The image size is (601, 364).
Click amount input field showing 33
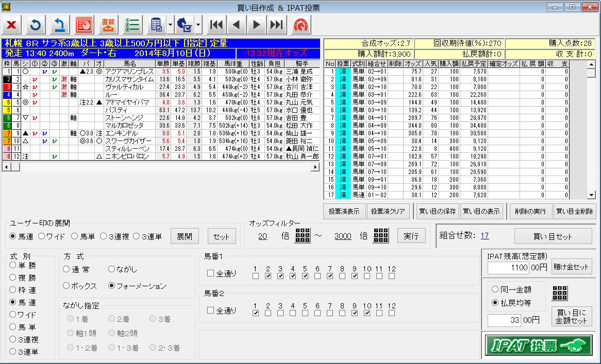(504, 320)
